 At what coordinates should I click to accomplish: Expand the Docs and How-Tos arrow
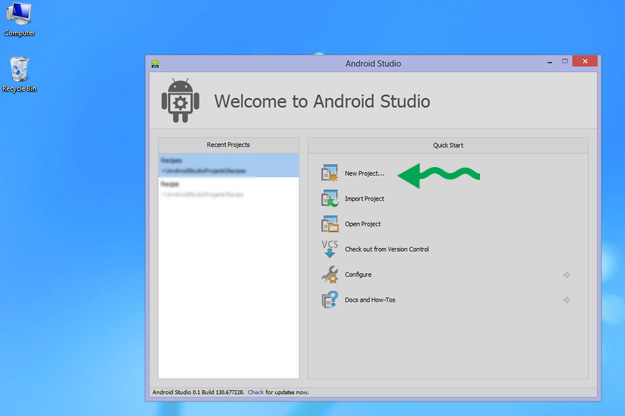click(566, 300)
